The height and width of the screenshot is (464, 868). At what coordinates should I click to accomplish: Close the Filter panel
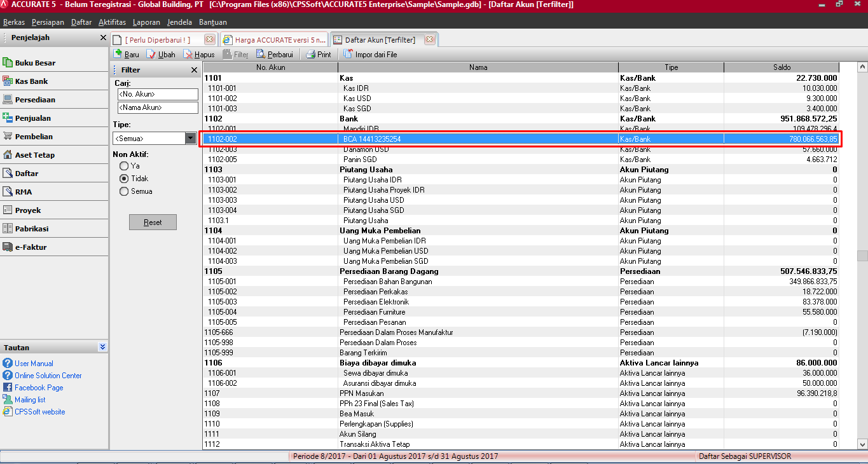click(194, 70)
